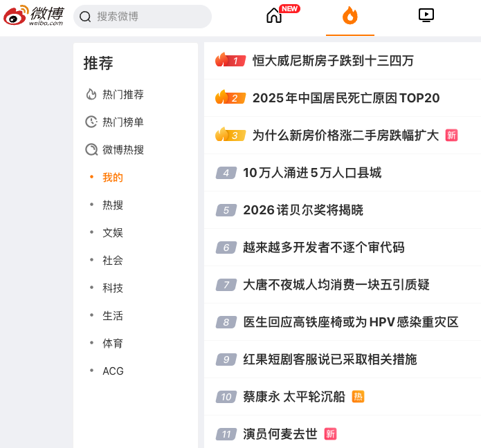
Task: Open topic 为什么新房价格涨二手房跌幅扩大
Action: click(x=346, y=136)
